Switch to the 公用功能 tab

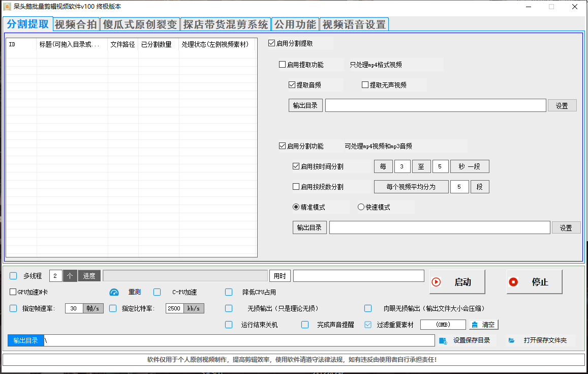[x=295, y=23]
